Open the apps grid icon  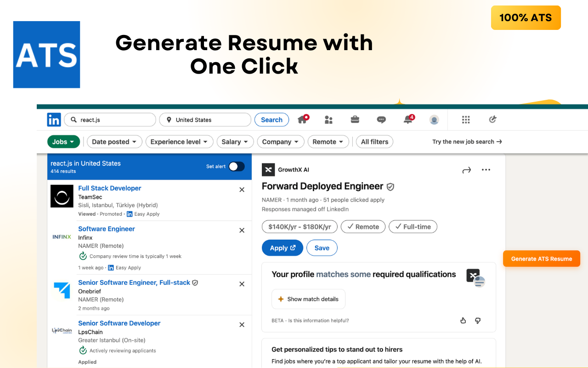466,120
